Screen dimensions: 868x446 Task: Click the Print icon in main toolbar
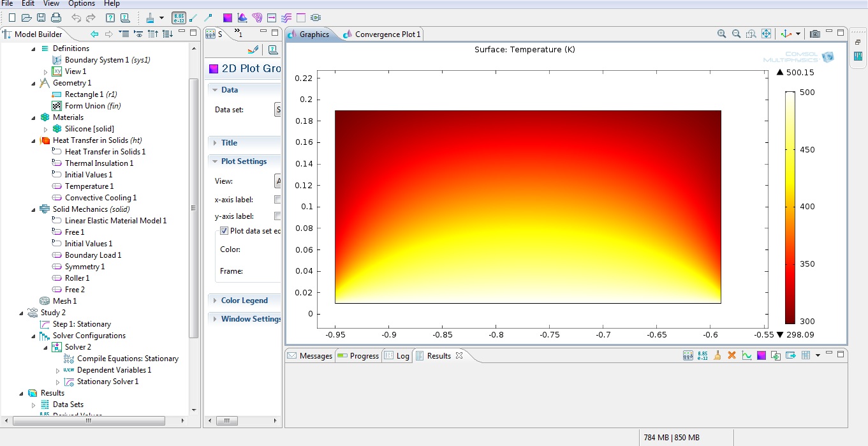[56, 18]
